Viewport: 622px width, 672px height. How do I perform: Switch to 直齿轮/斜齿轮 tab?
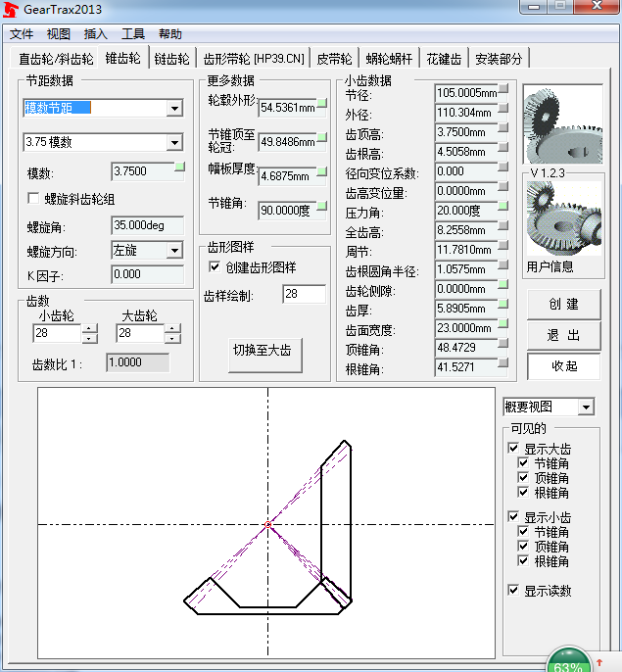click(56, 59)
